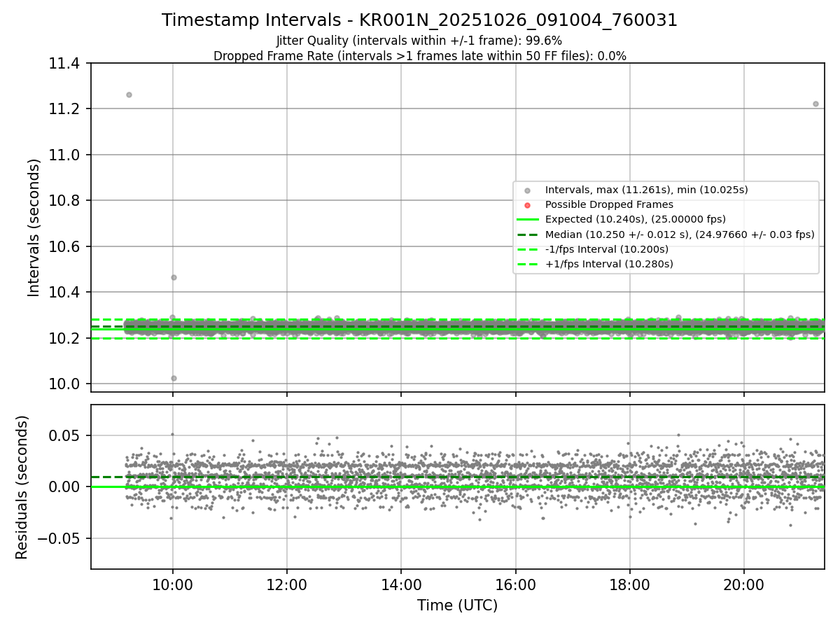Click the solid green line sample for Expected legend entry
840x630 pixels.
pyautogui.click(x=528, y=220)
